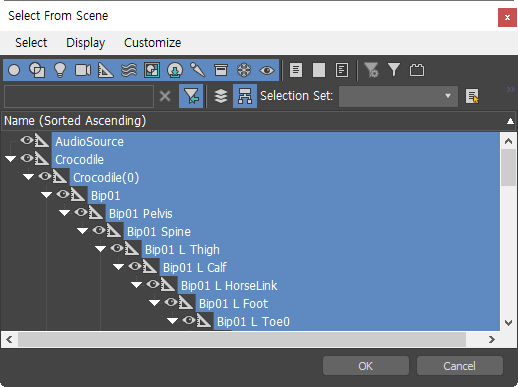Select the Bip01 L Calf name
This screenshot has width=518, height=387.
coord(195,268)
